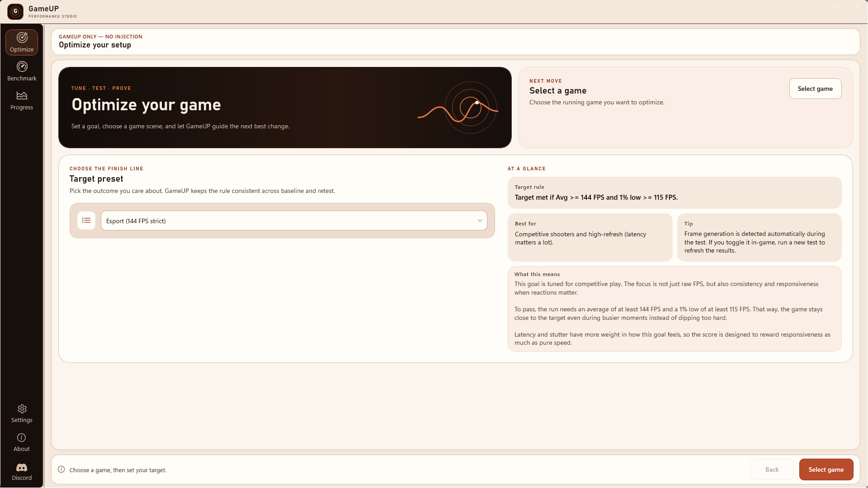Click the 'Choose a game, then set your target.' message
The width and height of the screenshot is (868, 488).
click(118, 470)
